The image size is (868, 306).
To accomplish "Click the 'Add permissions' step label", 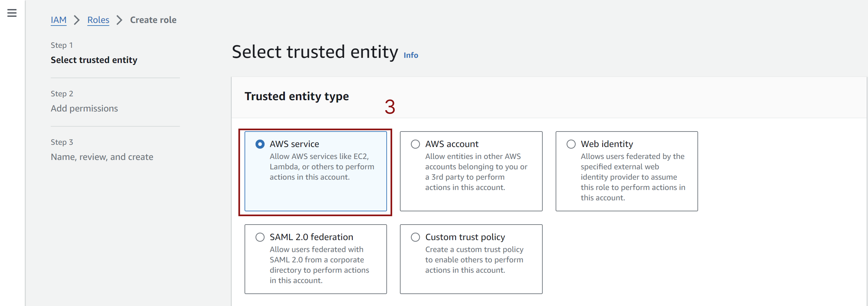I will (84, 109).
